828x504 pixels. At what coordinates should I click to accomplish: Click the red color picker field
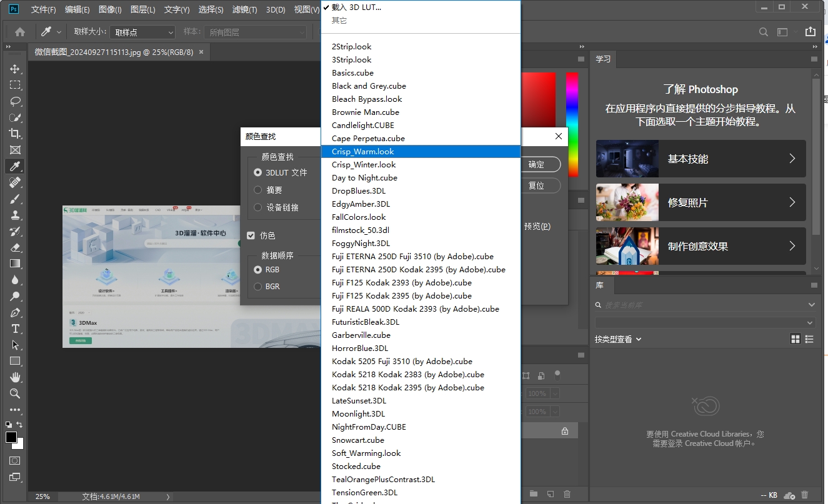(x=538, y=101)
